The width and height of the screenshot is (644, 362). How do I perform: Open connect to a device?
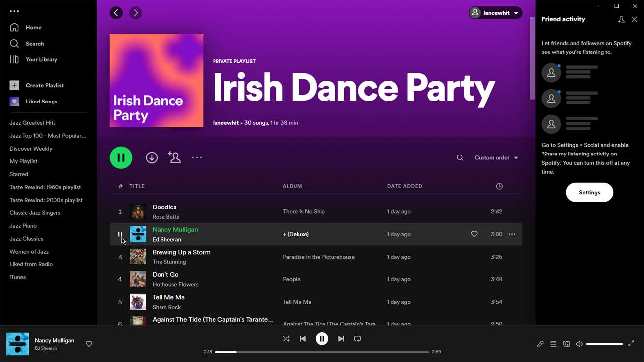pos(566,344)
